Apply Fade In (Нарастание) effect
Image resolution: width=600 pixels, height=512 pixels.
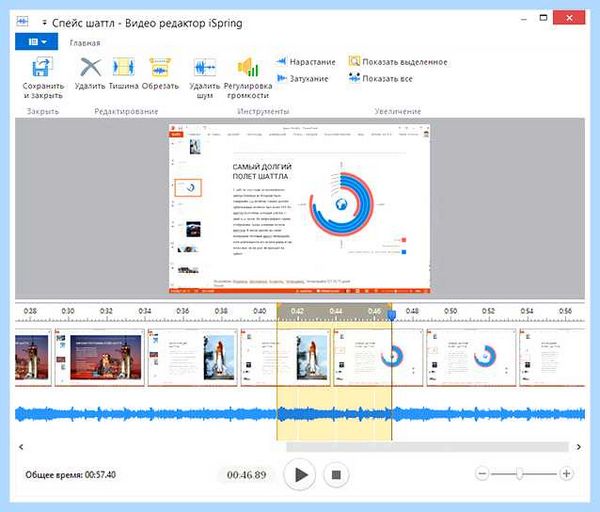click(x=305, y=62)
